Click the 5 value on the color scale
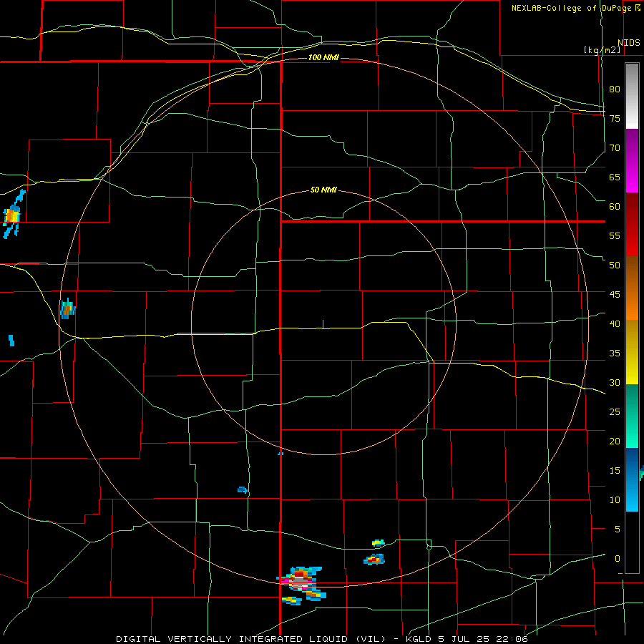The height and width of the screenshot is (644, 644). point(618,530)
